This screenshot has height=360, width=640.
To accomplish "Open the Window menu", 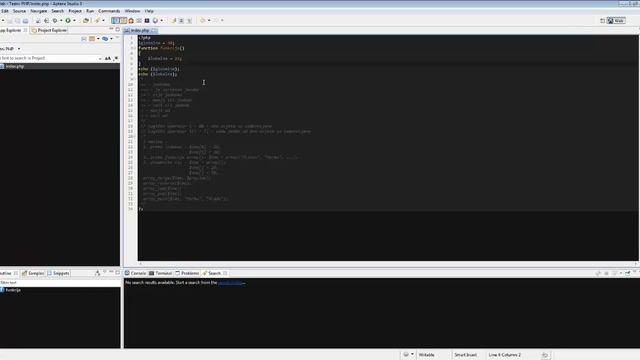I will click(132, 11).
